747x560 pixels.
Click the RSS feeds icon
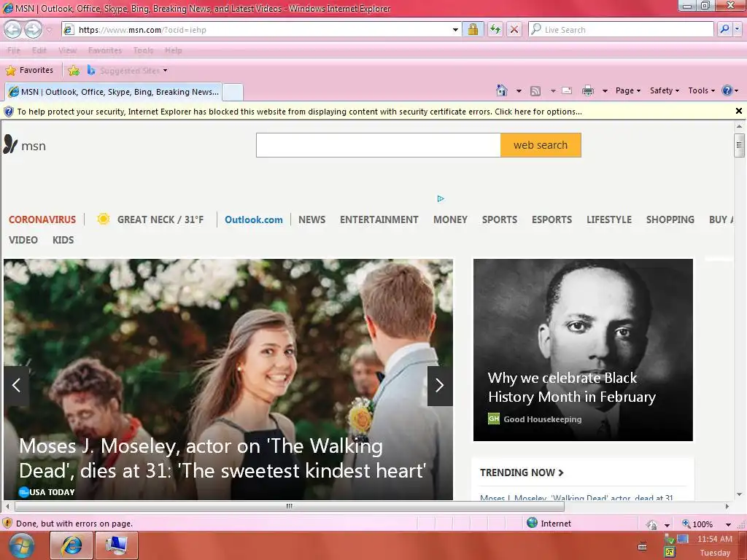[x=535, y=90]
